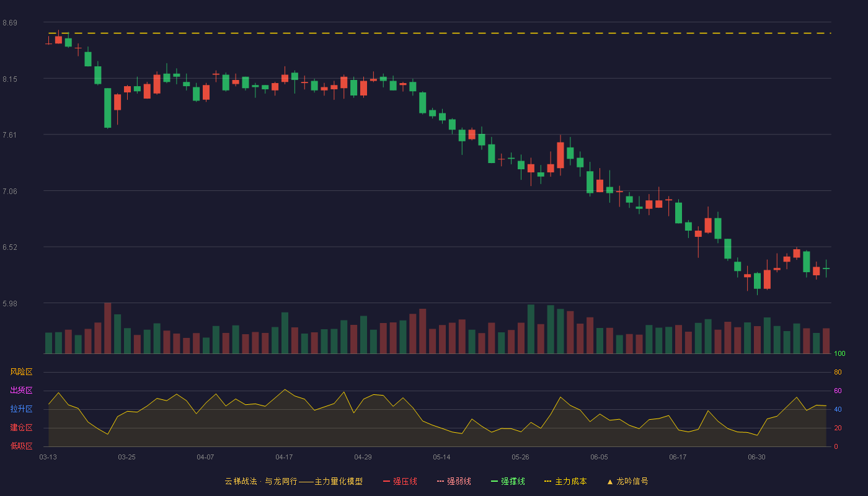
Task: Click the 03-25 date label
Action: [127, 457]
